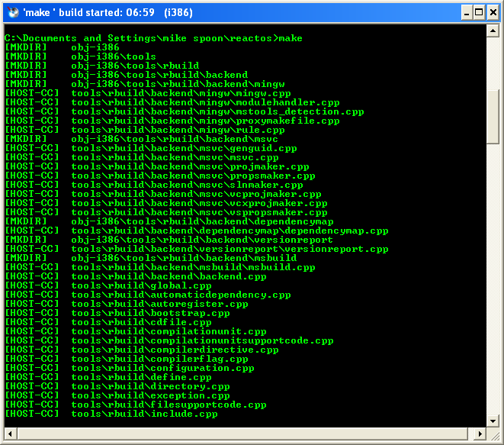
Task: Click the line with mingw.cpp
Action: tap(148, 93)
